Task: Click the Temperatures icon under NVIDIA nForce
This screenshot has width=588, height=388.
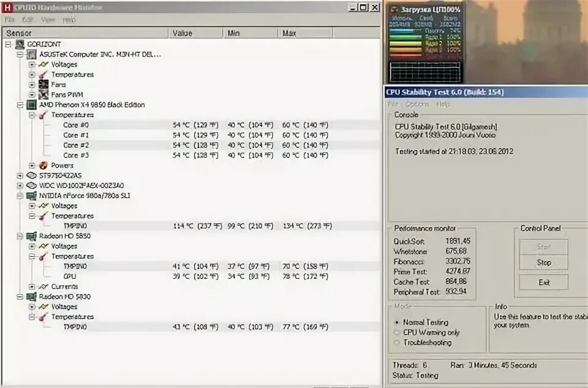Action: [43, 215]
